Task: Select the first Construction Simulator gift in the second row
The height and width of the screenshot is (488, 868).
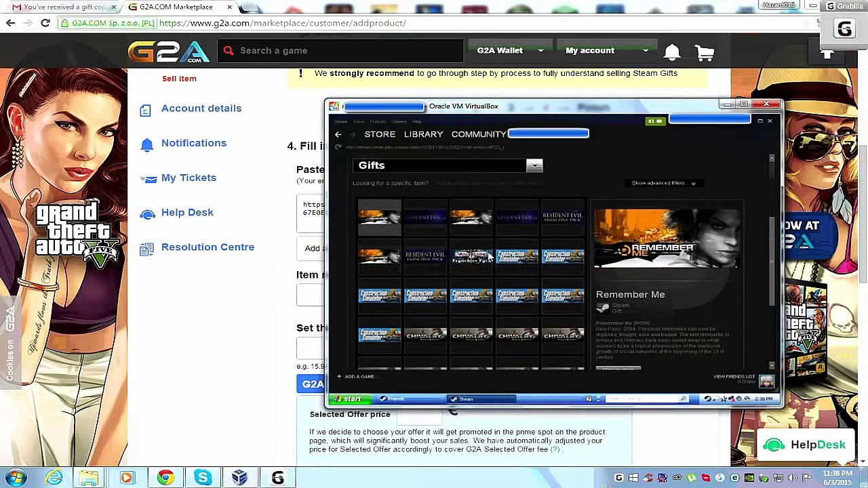Action: [517, 256]
